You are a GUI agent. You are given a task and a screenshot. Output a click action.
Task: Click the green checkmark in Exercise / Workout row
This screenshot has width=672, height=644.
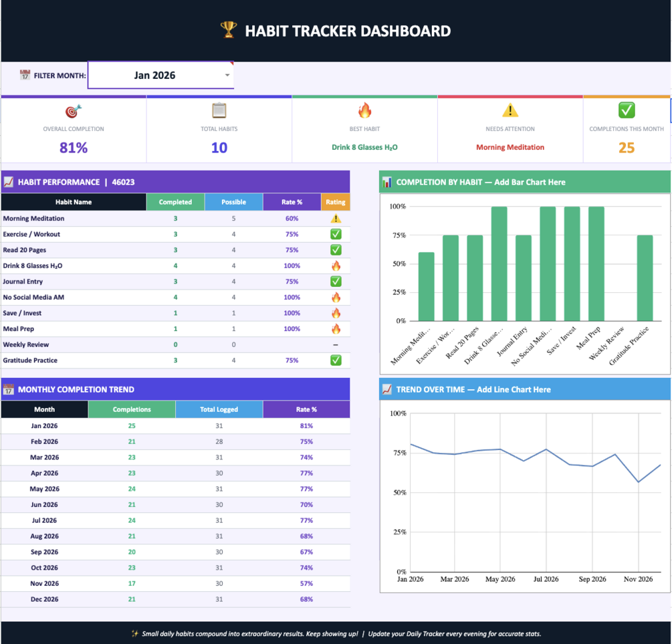[x=336, y=234]
